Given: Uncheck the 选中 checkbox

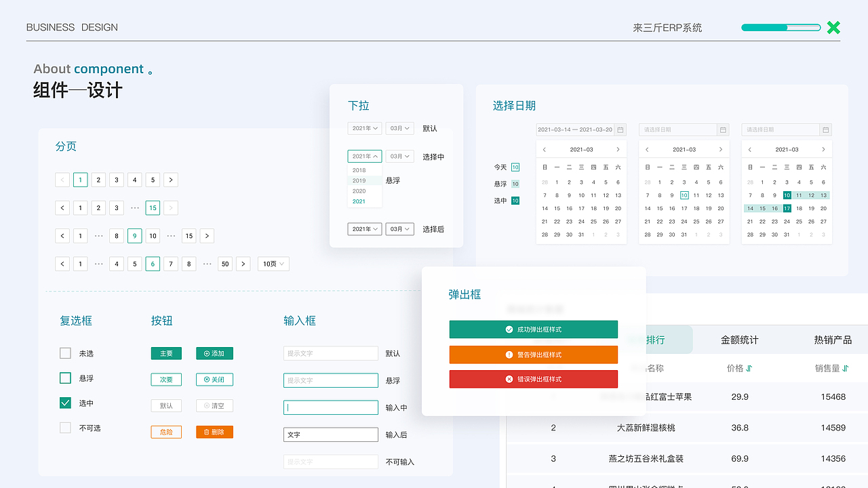Looking at the screenshot, I should [65, 403].
